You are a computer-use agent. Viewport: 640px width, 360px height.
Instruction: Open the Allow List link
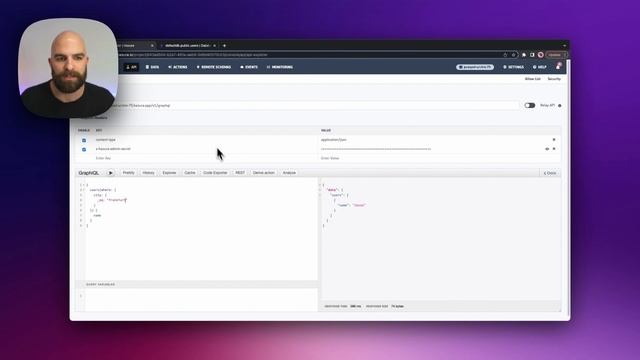point(532,79)
